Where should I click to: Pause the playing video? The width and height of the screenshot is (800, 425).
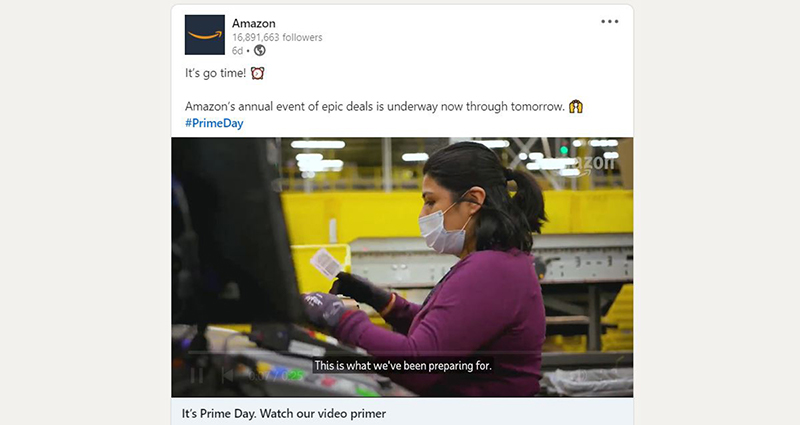tap(197, 376)
